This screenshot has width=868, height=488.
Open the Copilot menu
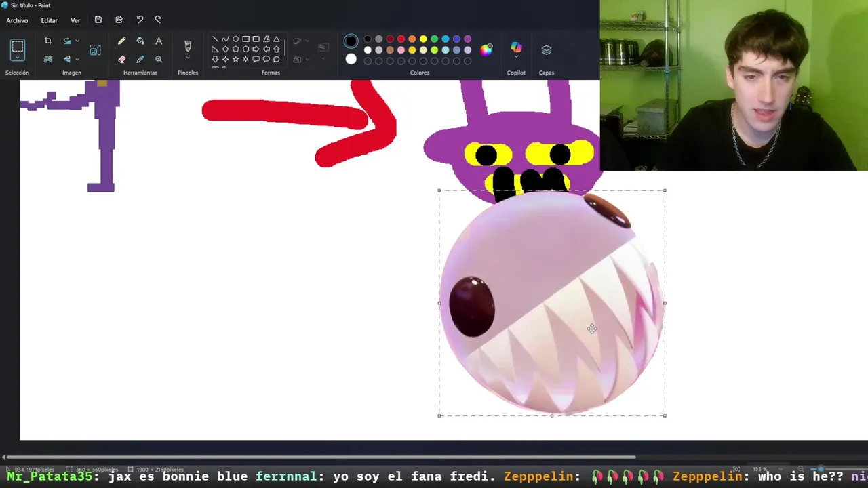pos(516,49)
